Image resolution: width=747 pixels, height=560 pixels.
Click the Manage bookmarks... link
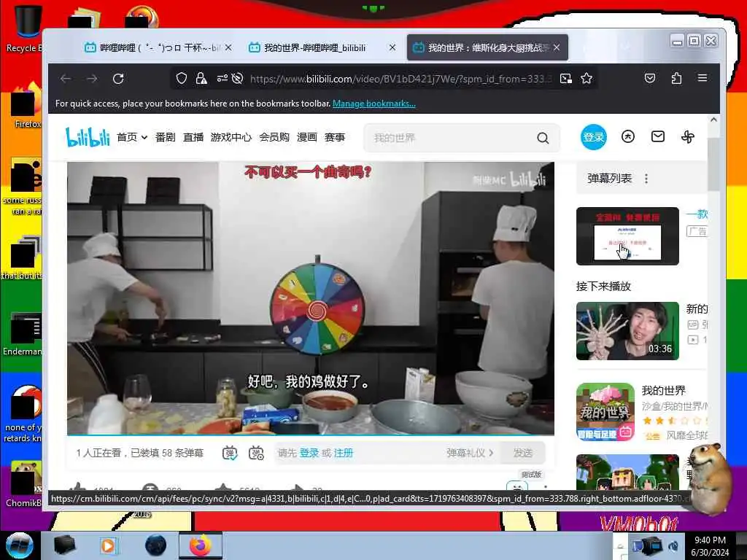tap(374, 104)
